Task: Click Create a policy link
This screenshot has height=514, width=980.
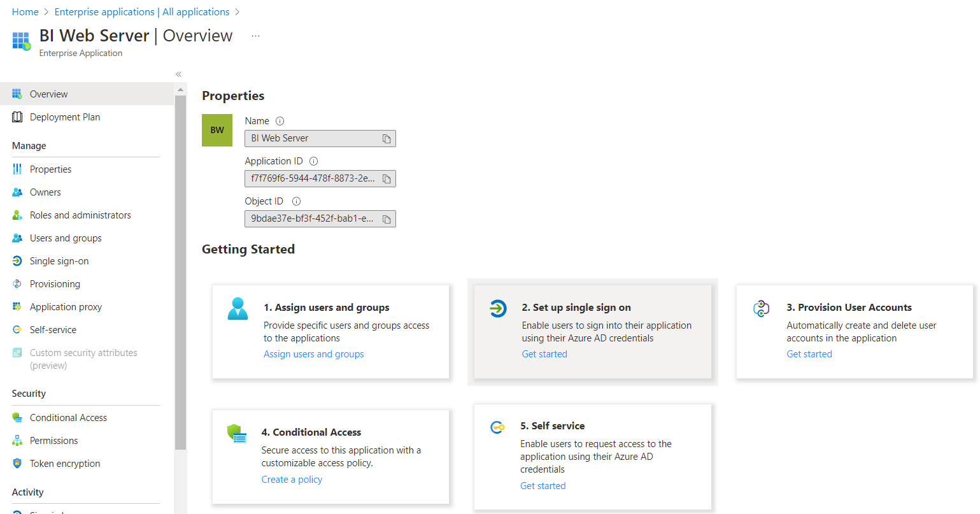Action: [x=292, y=480]
